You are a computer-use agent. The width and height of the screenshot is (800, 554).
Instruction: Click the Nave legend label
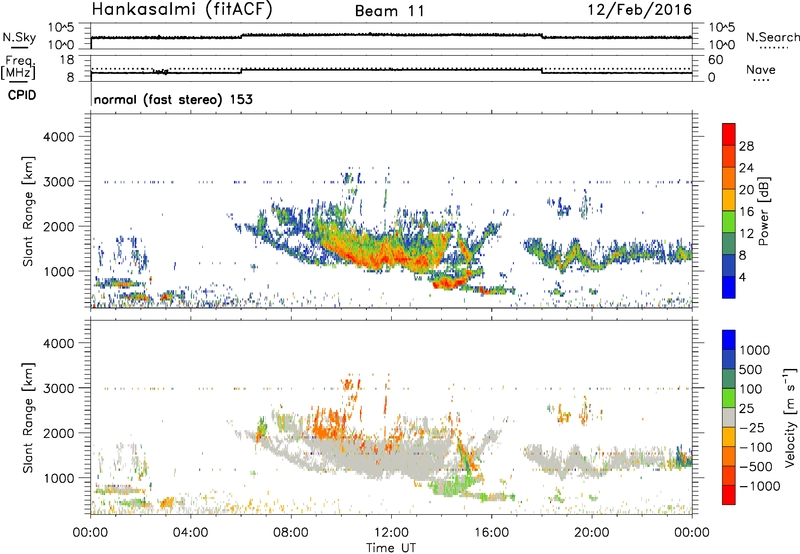[x=761, y=69]
